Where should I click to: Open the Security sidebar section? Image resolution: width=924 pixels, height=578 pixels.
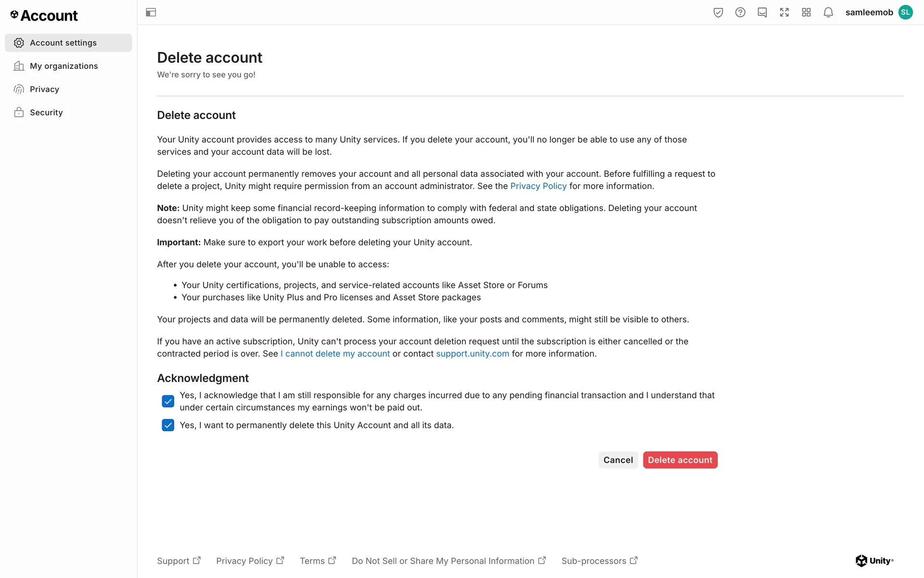[46, 112]
